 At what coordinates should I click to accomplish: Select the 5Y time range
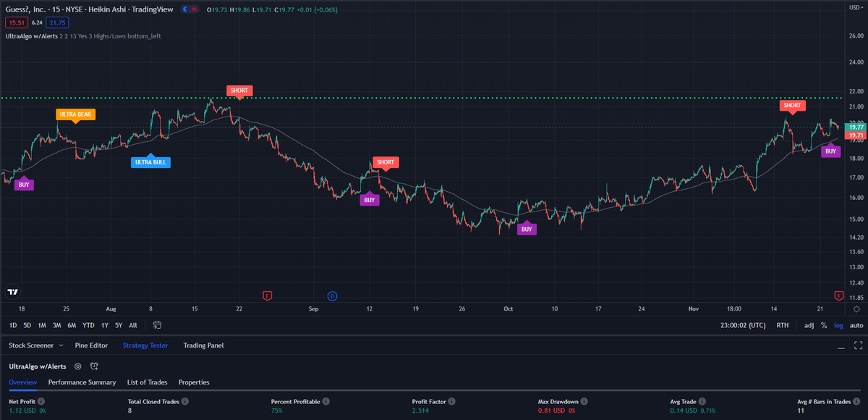tap(119, 325)
